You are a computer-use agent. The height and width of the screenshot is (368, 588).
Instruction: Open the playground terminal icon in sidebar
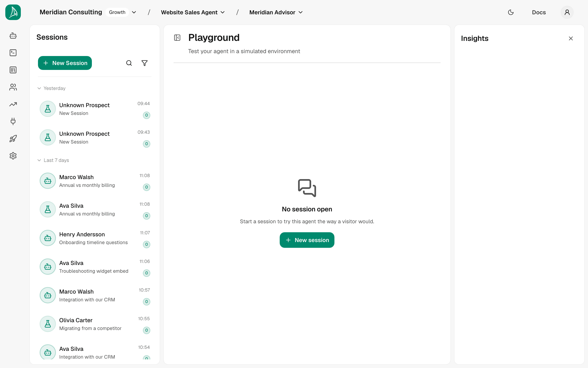[x=13, y=53]
